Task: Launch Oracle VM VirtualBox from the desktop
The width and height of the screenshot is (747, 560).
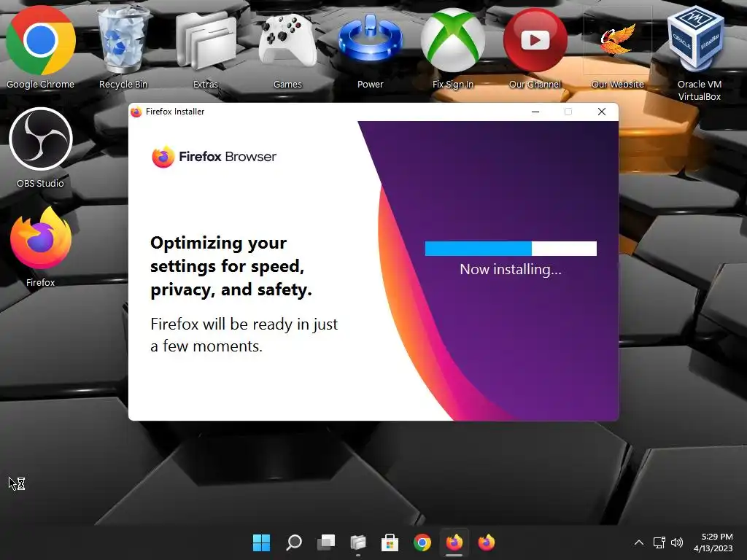Action: click(700, 52)
